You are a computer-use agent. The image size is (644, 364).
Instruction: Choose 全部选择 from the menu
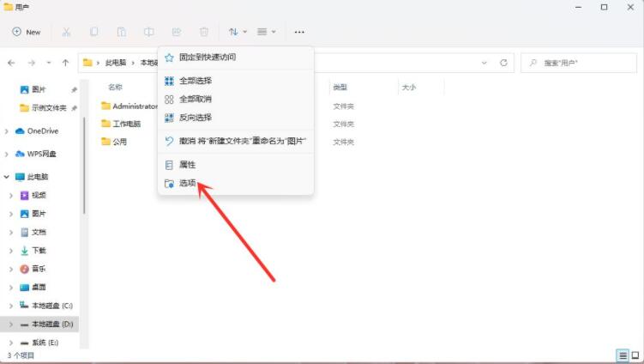(236, 81)
